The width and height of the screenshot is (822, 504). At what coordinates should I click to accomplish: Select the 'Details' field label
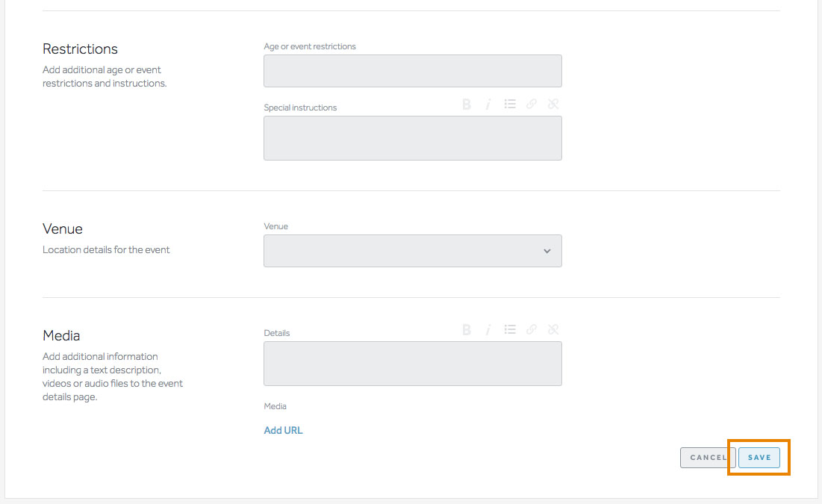[x=277, y=333]
